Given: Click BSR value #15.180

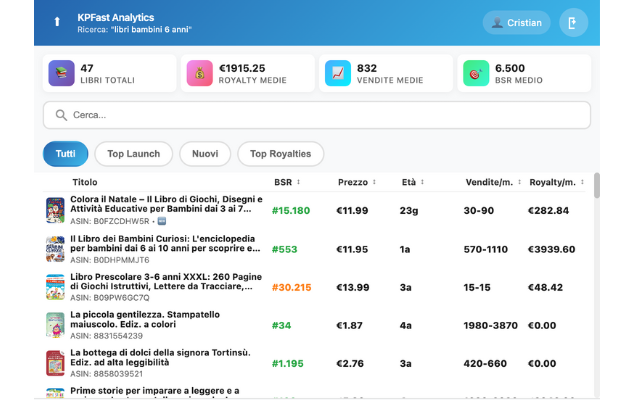Looking at the screenshot, I should (291, 211).
